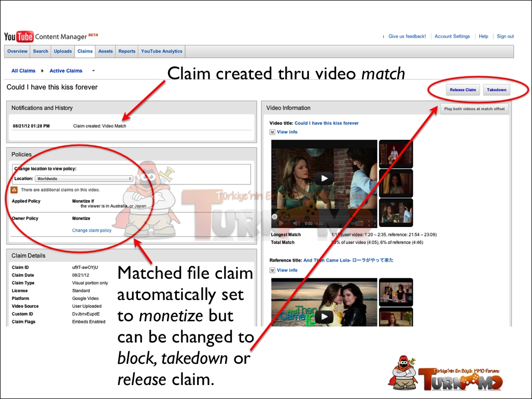Click the '08/21/12 01:28 PM' history timestamp
This screenshot has width=532, height=399.
point(31,126)
